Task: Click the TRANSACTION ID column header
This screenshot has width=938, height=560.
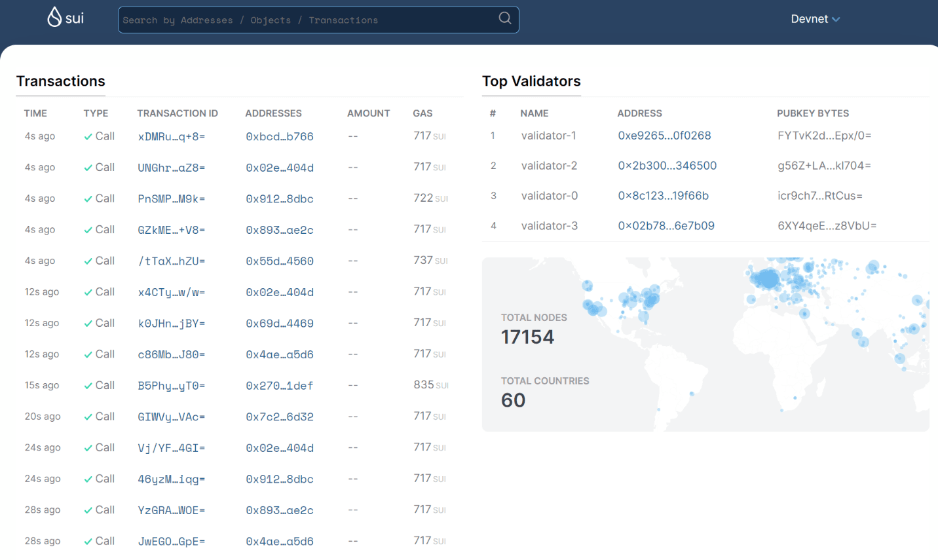Action: pyautogui.click(x=178, y=113)
